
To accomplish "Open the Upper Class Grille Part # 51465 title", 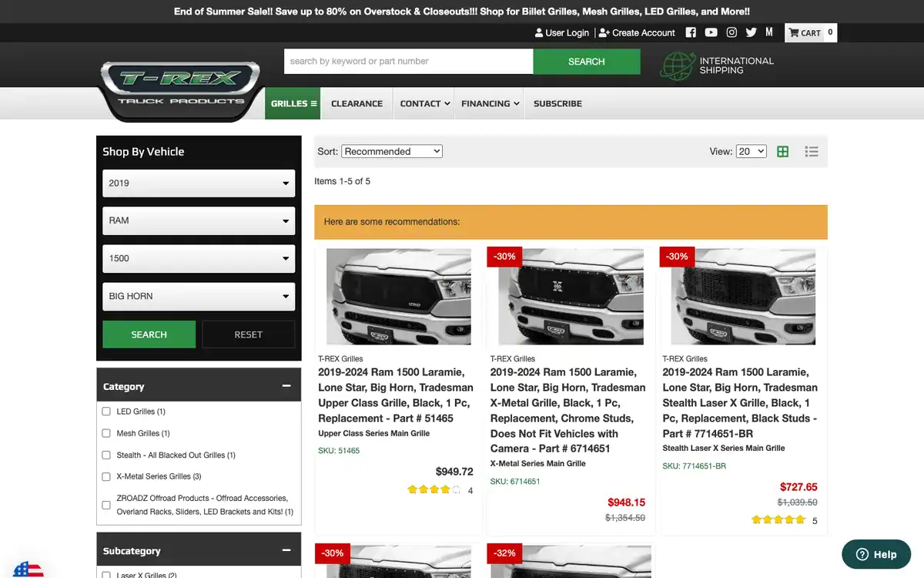I will coord(396,395).
